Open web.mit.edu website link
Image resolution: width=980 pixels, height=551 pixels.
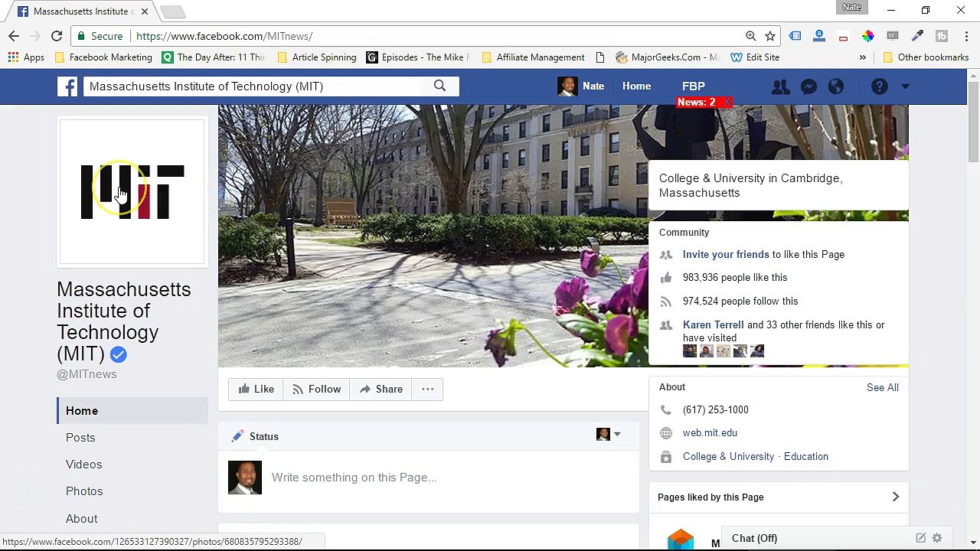click(x=710, y=433)
